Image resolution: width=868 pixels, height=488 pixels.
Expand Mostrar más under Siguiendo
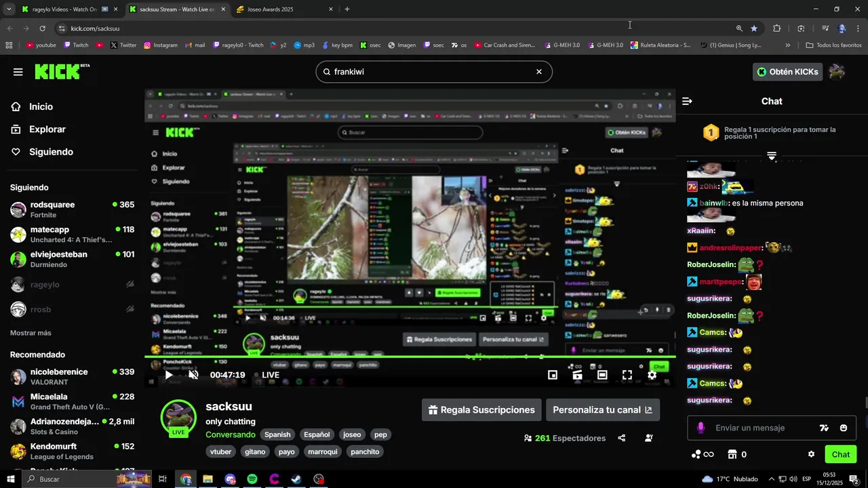tap(31, 333)
